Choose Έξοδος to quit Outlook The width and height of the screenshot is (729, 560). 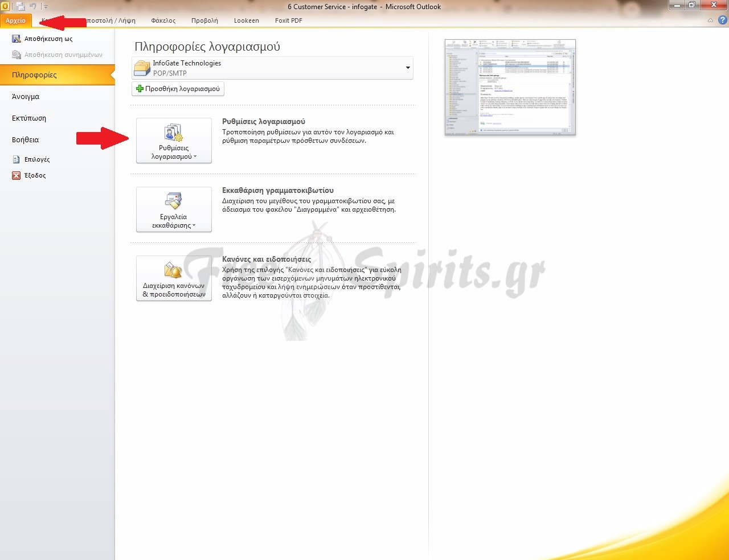click(x=35, y=175)
